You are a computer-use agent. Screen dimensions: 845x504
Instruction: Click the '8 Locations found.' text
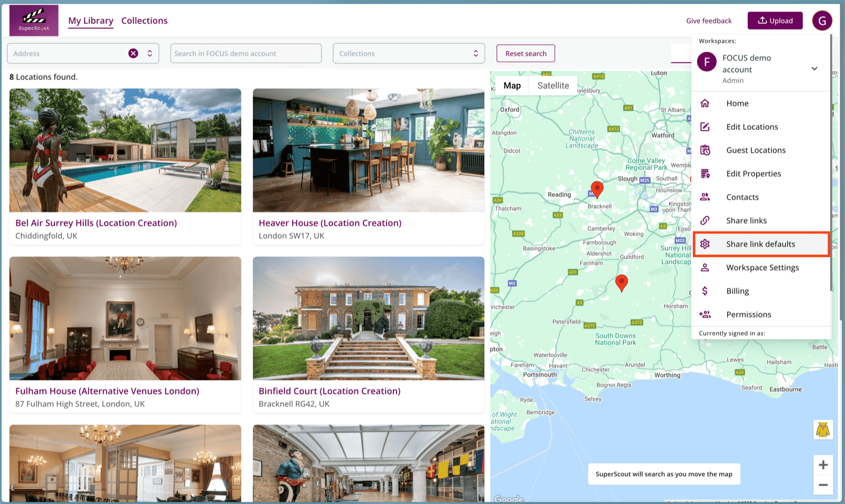pyautogui.click(x=43, y=77)
